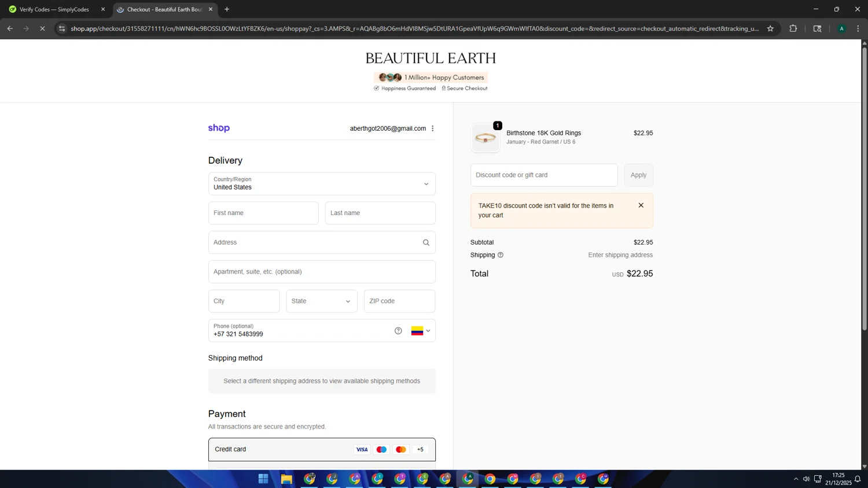The height and width of the screenshot is (488, 868).
Task: Close the Verify Codes — SimplyCodes tab
Action: point(103,9)
